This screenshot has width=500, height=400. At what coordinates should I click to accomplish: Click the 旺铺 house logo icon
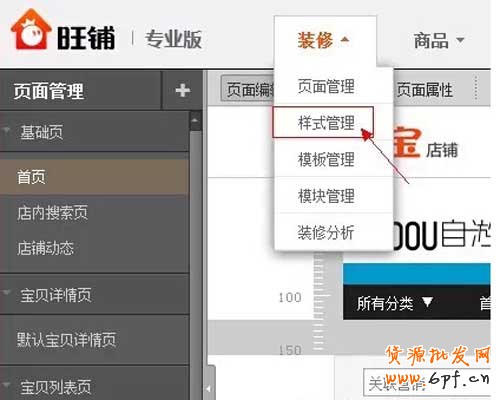31,30
